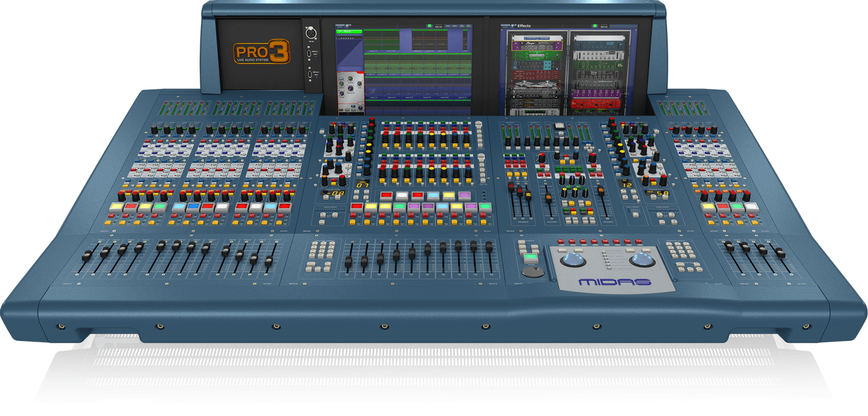Toggle the leftmost red button above the trackballs
The image size is (868, 416).
(x=559, y=241)
